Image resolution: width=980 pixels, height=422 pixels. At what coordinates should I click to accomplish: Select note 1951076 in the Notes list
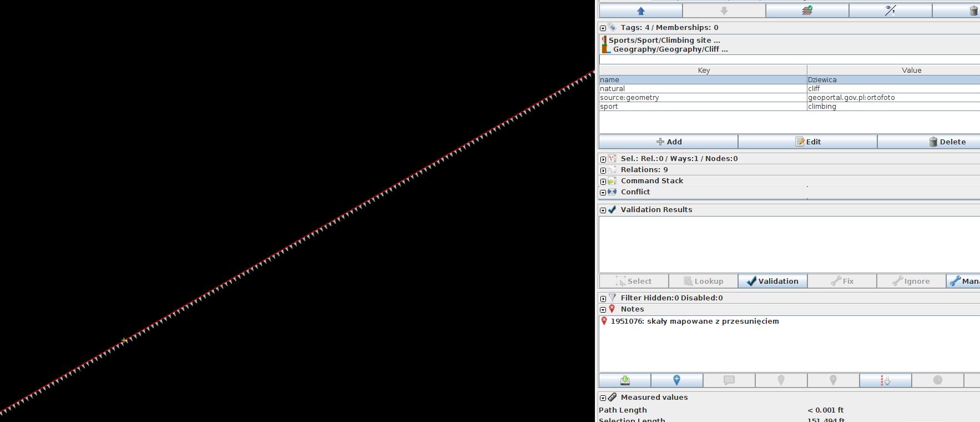[x=694, y=321]
